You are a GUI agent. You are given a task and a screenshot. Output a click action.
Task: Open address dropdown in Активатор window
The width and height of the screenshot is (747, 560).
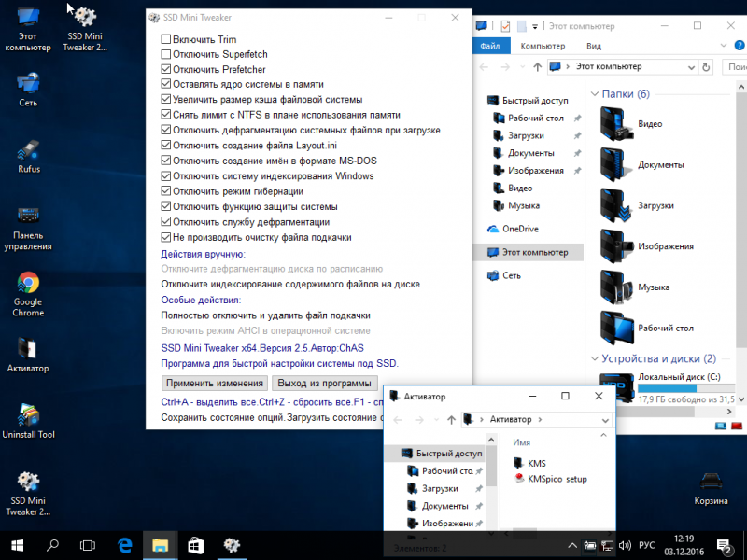point(605,420)
